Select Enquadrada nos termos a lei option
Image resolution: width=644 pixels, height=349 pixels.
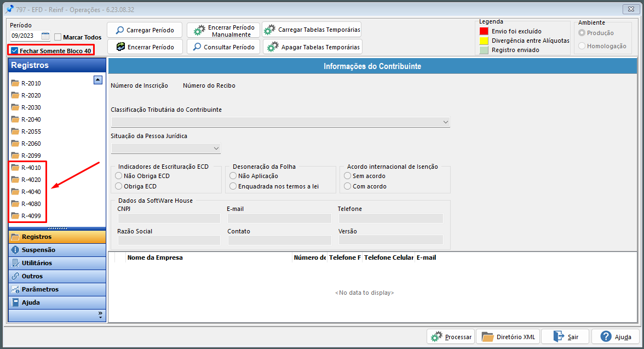(x=233, y=186)
